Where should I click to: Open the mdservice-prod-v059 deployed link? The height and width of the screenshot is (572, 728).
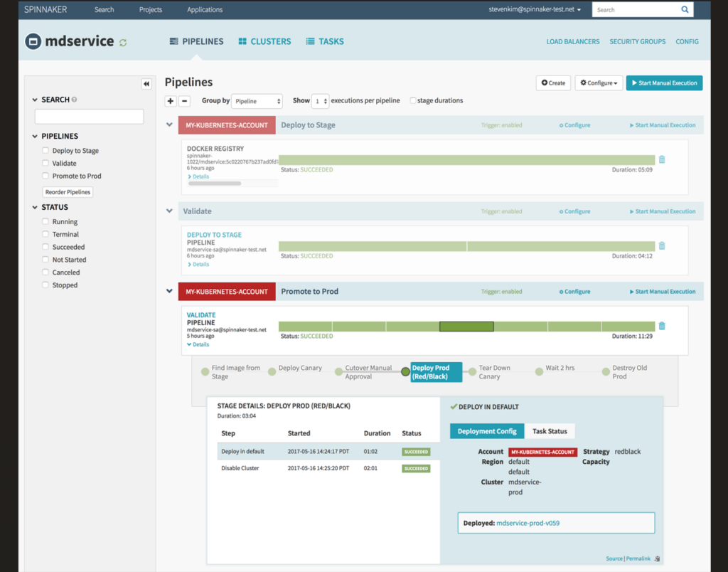point(528,523)
